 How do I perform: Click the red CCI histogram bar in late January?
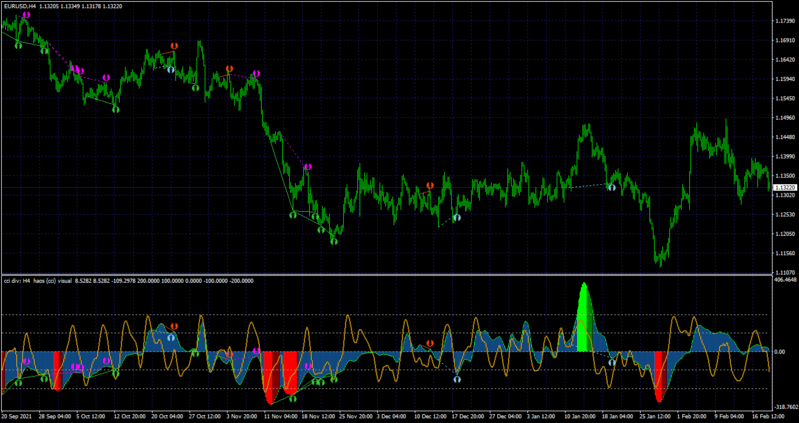point(660,375)
